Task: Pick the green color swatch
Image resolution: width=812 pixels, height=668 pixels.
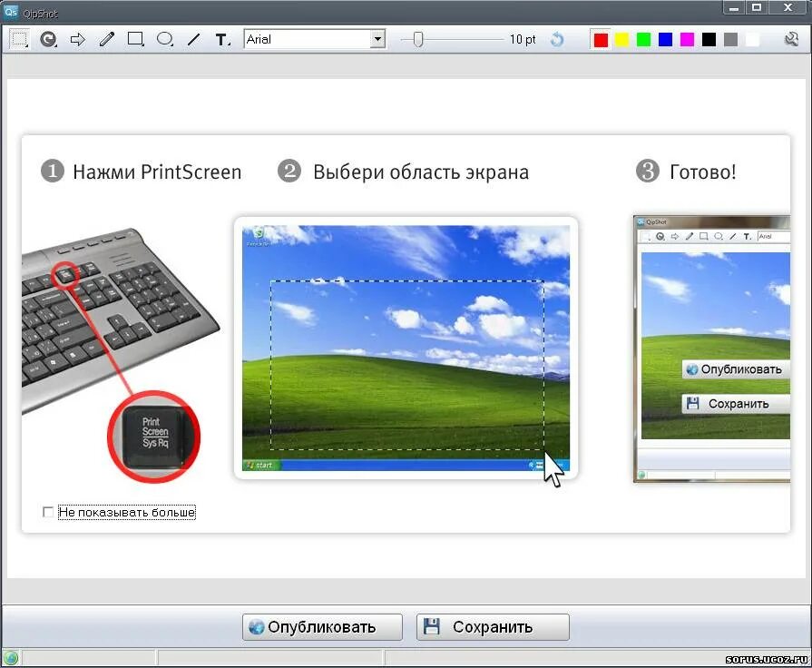Action: (643, 40)
